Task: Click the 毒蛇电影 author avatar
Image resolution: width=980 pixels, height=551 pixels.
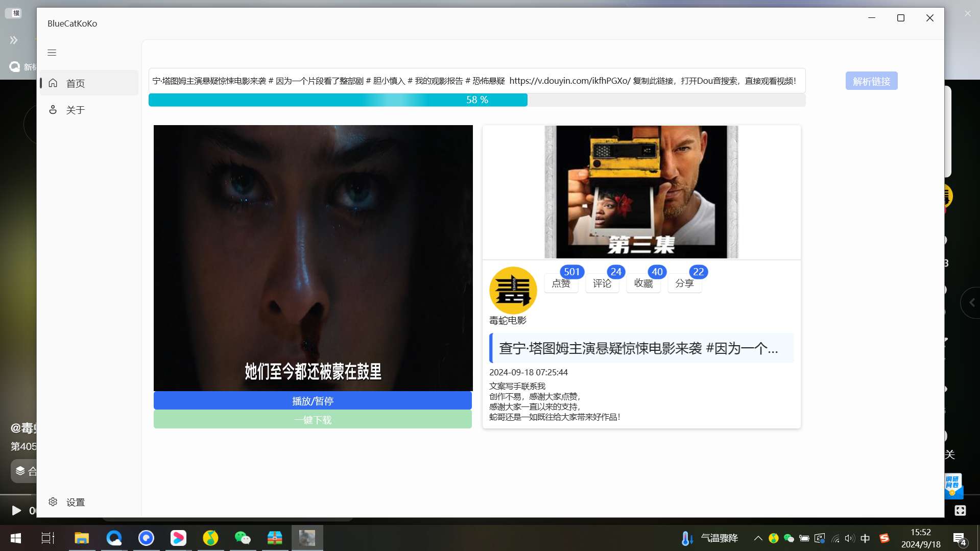Action: pyautogui.click(x=513, y=290)
